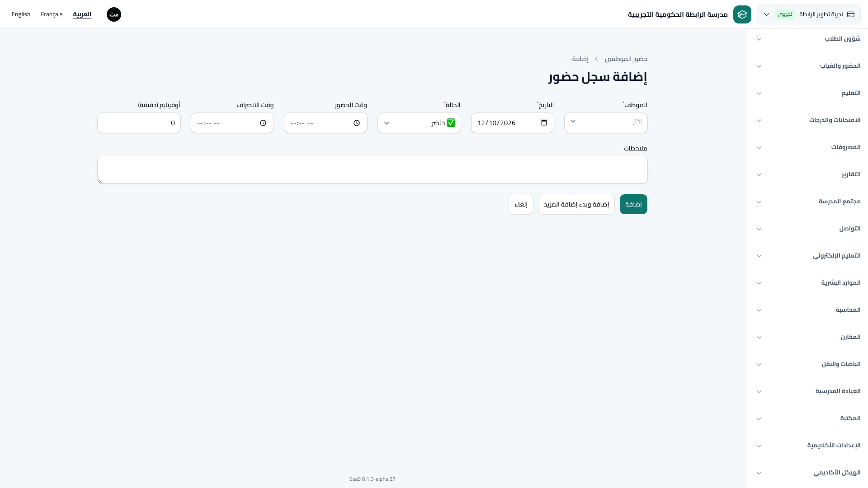Go to حضور الموظفين breadcrumb link
This screenshot has height=488, width=868.
pos(626,59)
